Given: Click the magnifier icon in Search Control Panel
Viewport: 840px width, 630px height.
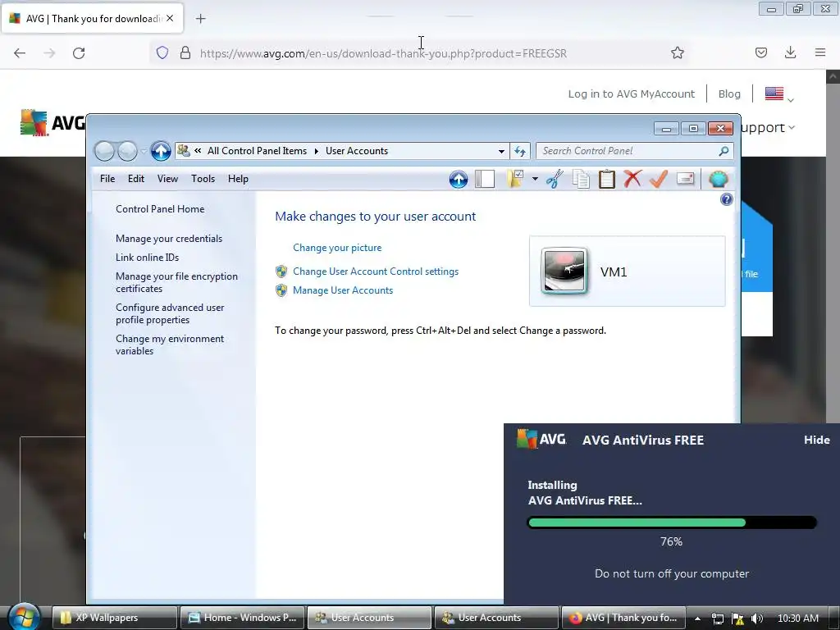Looking at the screenshot, I should [x=724, y=151].
